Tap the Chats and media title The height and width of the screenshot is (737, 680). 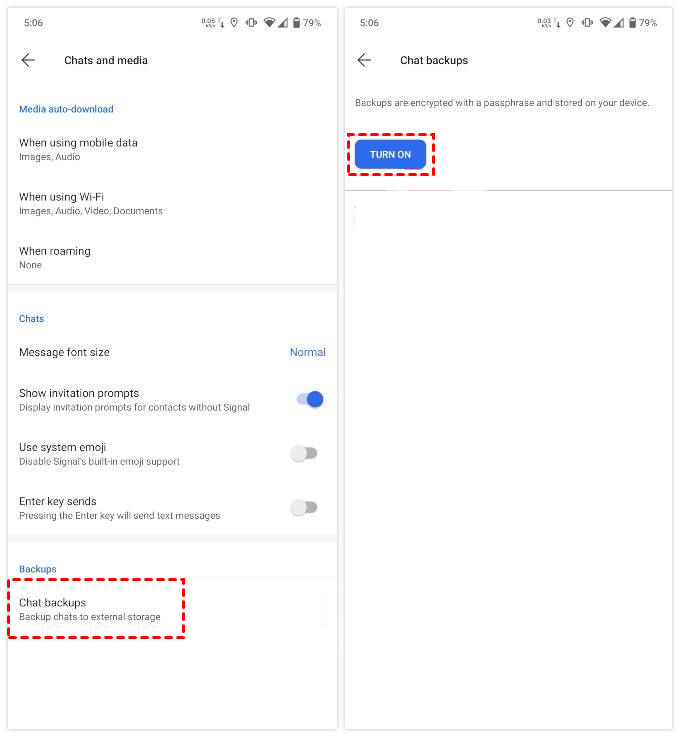106,60
